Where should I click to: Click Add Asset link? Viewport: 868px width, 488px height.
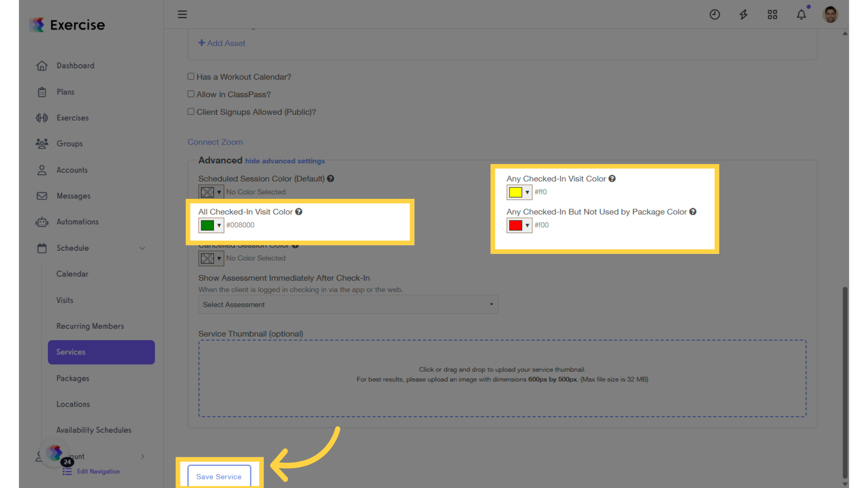(x=222, y=43)
